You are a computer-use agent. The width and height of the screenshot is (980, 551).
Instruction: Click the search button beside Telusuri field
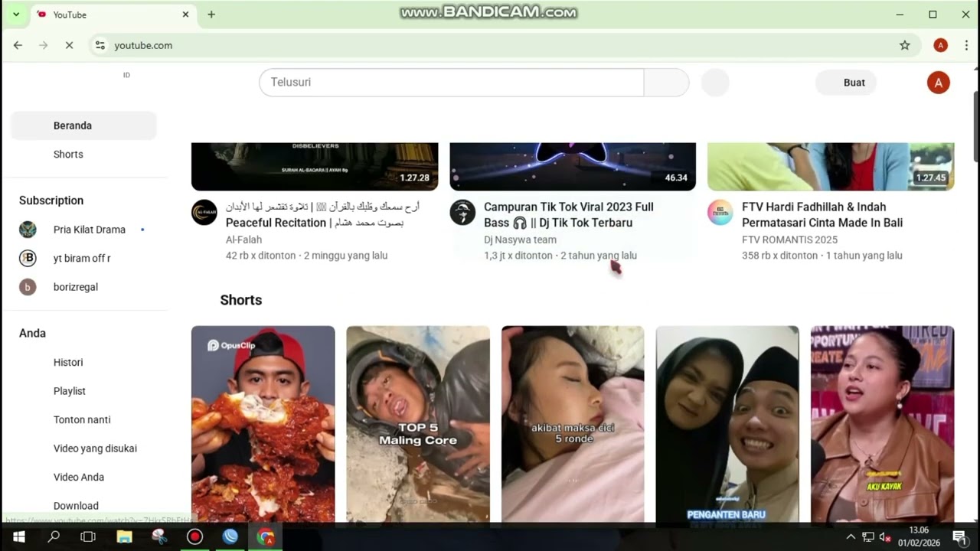click(667, 82)
